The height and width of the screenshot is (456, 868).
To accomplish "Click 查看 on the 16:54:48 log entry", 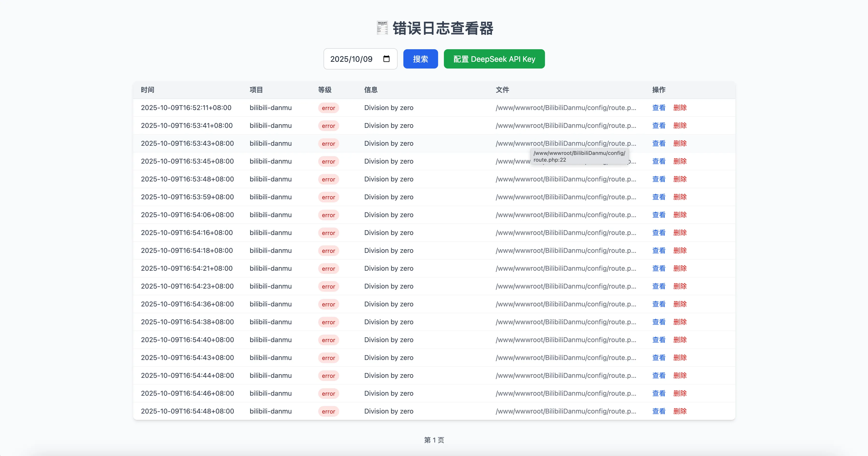I will (658, 411).
